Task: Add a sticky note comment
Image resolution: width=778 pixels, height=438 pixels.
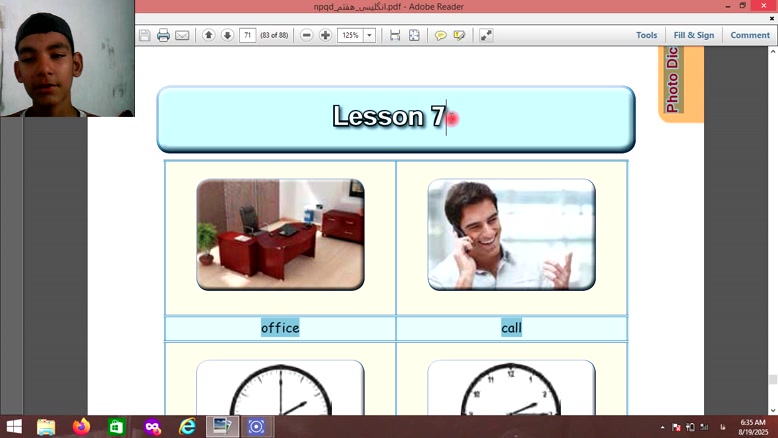Action: point(440,35)
